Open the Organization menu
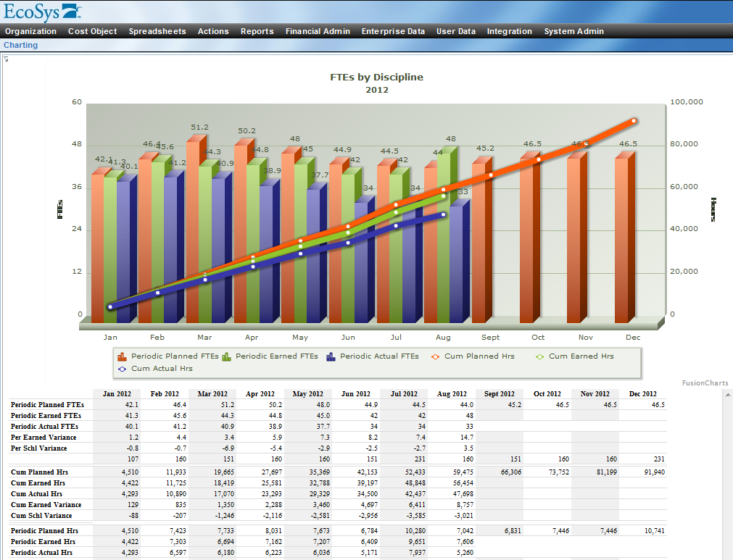 pyautogui.click(x=30, y=31)
